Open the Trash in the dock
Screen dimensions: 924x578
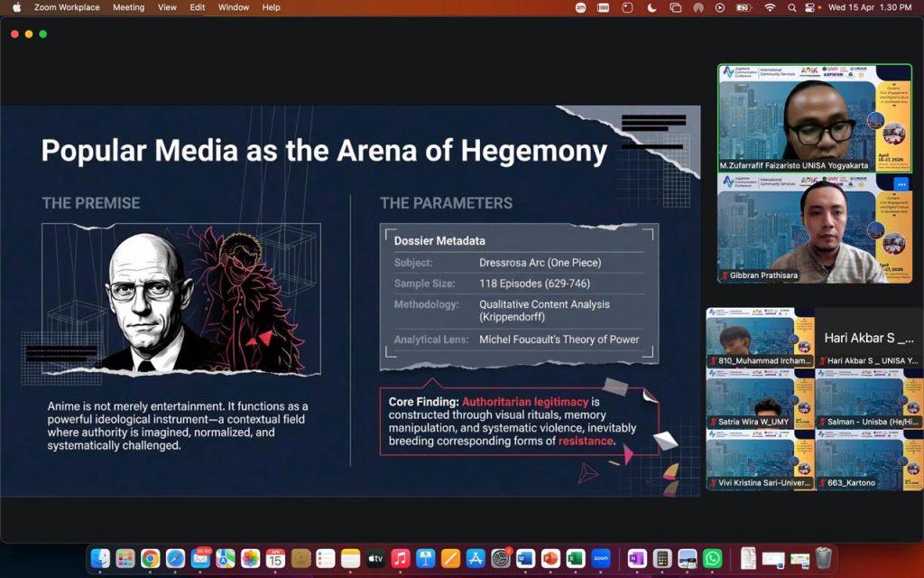point(823,558)
